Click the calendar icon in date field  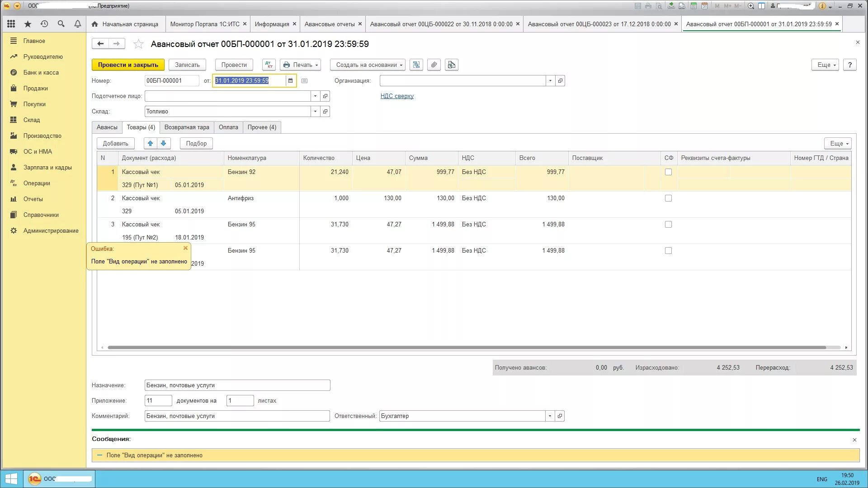(x=290, y=81)
